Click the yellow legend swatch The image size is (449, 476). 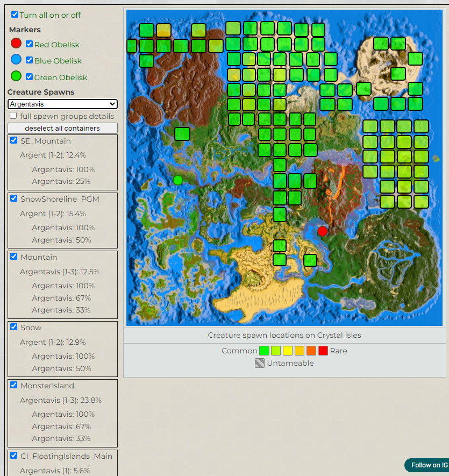click(x=288, y=351)
